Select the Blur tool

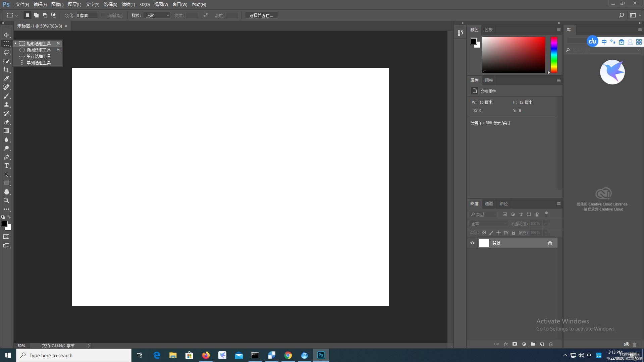(x=6, y=139)
